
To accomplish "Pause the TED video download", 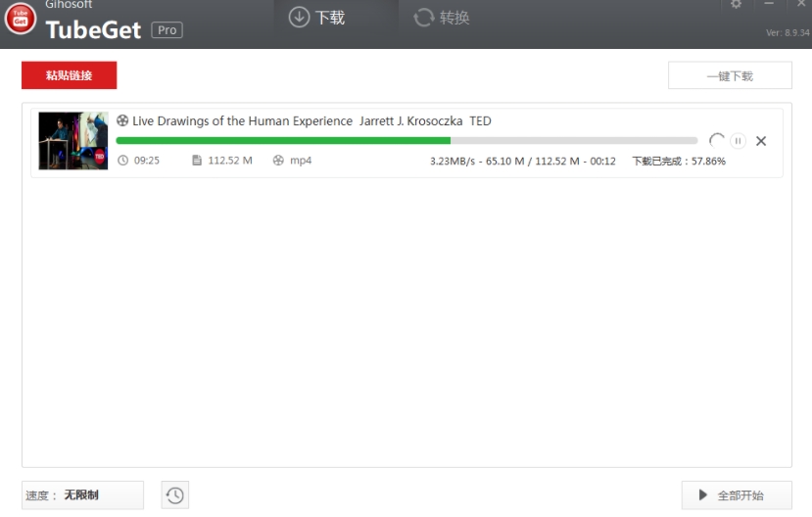I will tap(738, 141).
